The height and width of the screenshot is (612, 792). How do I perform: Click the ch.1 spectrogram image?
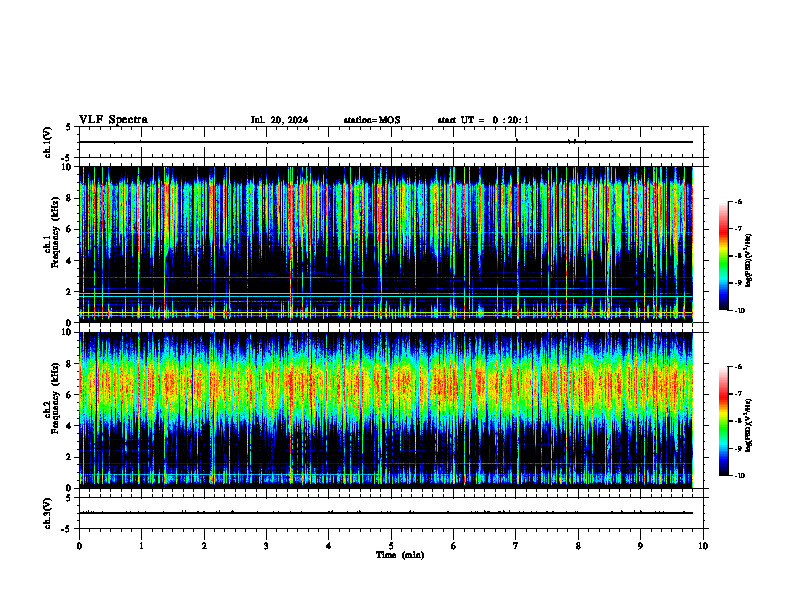click(386, 244)
